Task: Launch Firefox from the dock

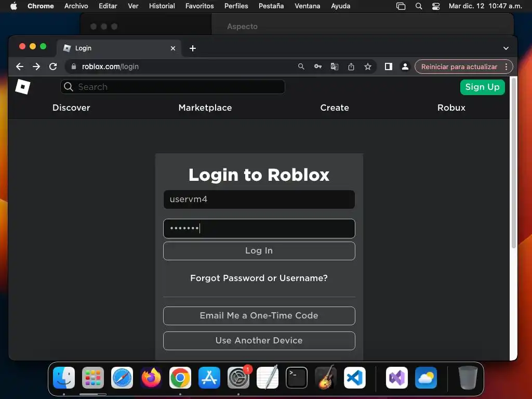Action: click(x=151, y=378)
